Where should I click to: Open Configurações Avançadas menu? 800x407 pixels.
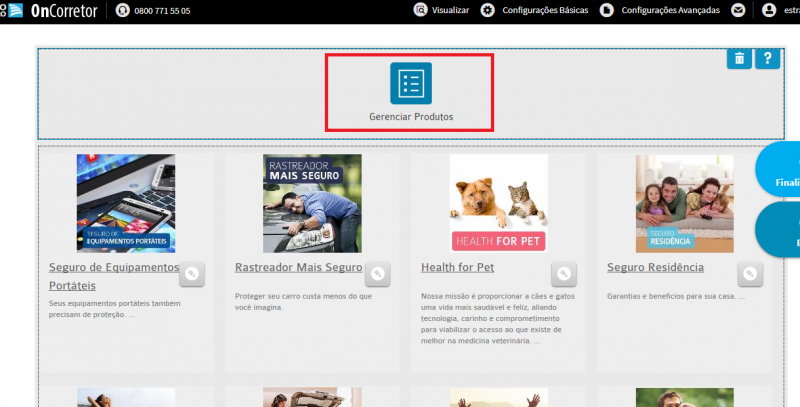pyautogui.click(x=660, y=10)
